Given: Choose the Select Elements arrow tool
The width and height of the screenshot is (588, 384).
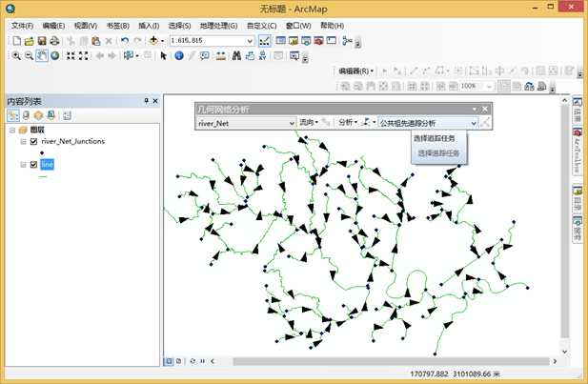Looking at the screenshot, I should point(163,56).
